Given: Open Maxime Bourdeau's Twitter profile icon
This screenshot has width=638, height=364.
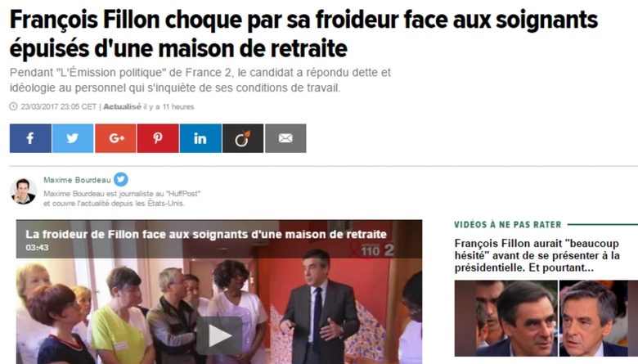Looking at the screenshot, I should tap(121, 179).
